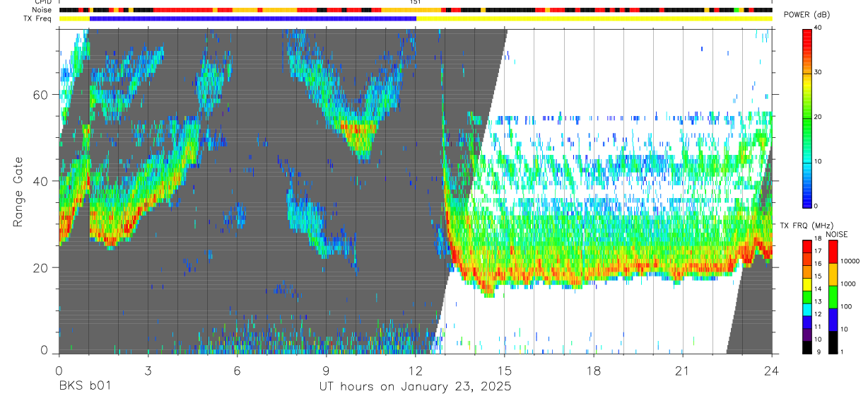Select the 20 tick on power colorbar
Image resolution: width=868 pixels, height=401 pixels.
pos(818,117)
